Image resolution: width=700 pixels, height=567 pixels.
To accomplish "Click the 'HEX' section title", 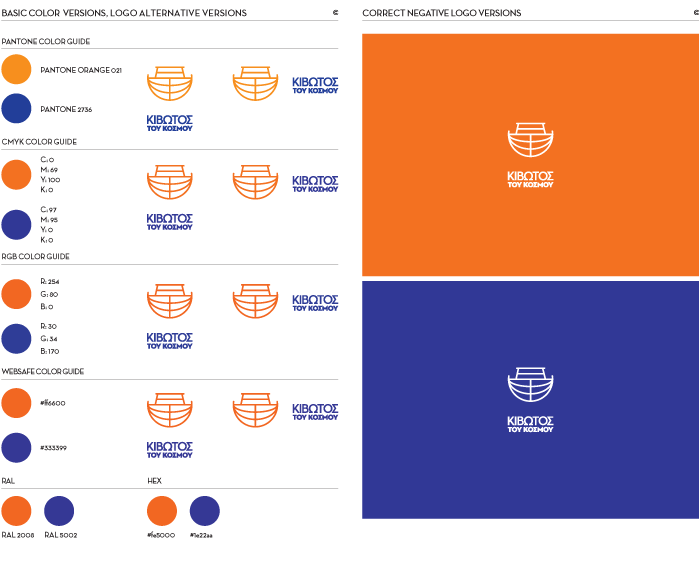I will pyautogui.click(x=154, y=481).
